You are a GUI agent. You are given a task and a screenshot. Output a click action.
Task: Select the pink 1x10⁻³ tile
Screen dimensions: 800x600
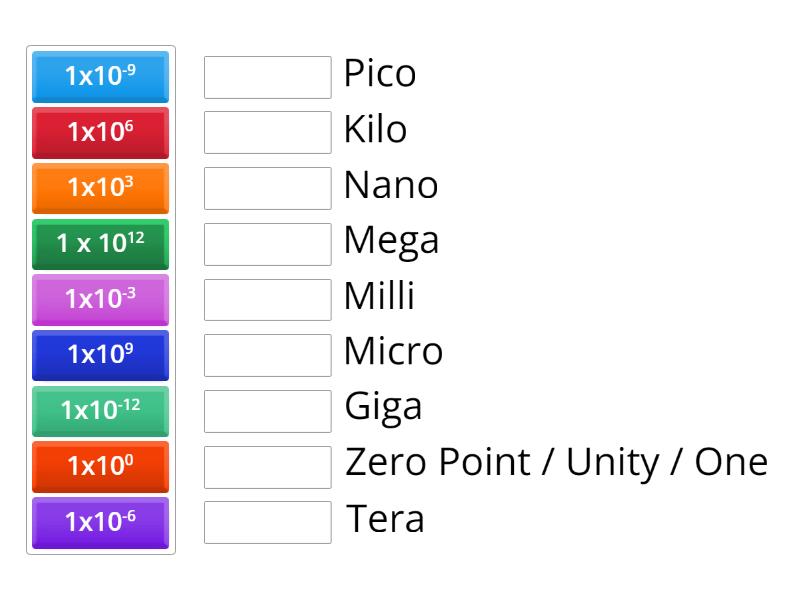point(100,300)
